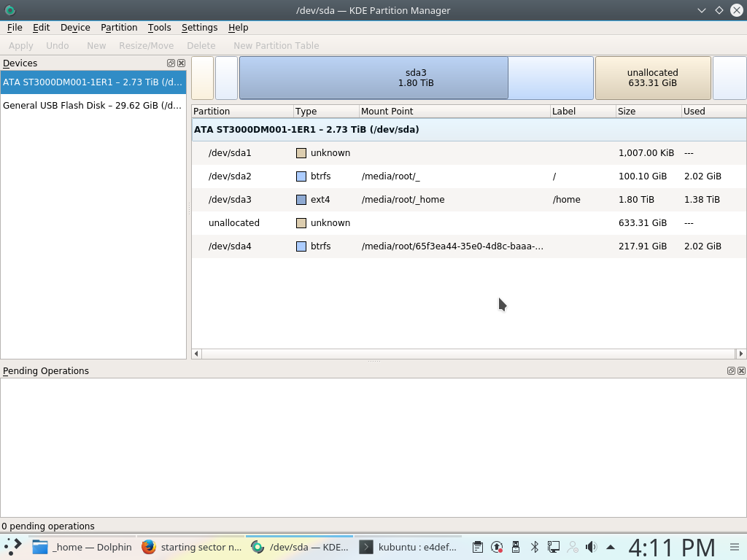Open the Partition menu
747x560 pixels.
[x=119, y=28]
